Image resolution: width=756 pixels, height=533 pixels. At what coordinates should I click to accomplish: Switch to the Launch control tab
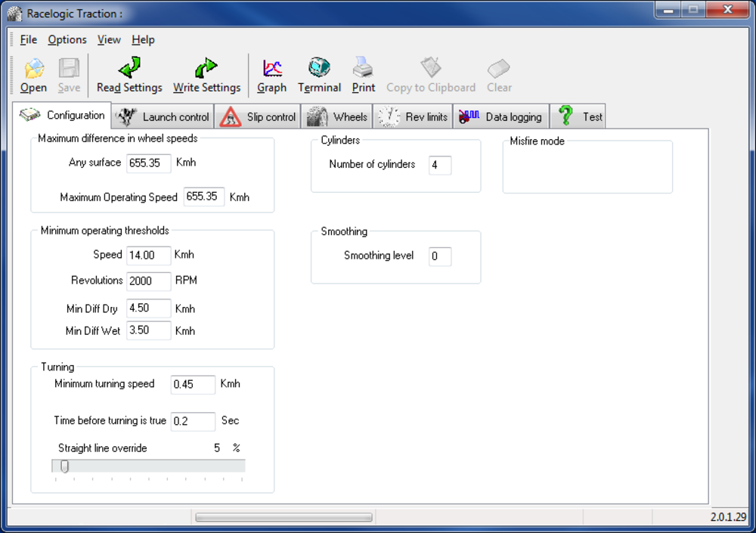163,116
